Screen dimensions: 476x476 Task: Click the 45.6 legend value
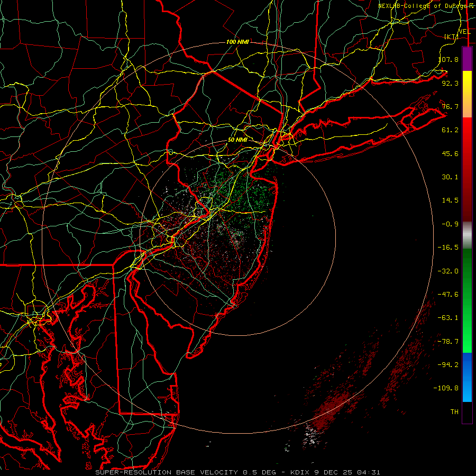click(x=451, y=153)
